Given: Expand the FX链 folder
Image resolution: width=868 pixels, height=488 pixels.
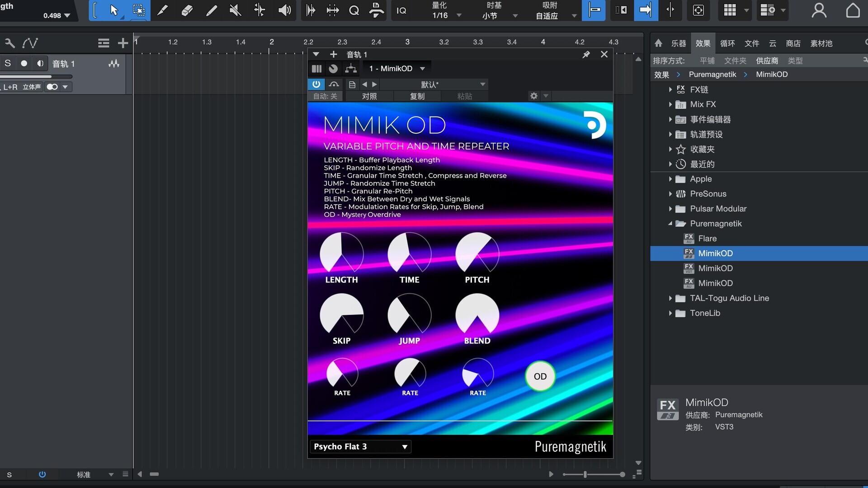Looking at the screenshot, I should (x=670, y=89).
